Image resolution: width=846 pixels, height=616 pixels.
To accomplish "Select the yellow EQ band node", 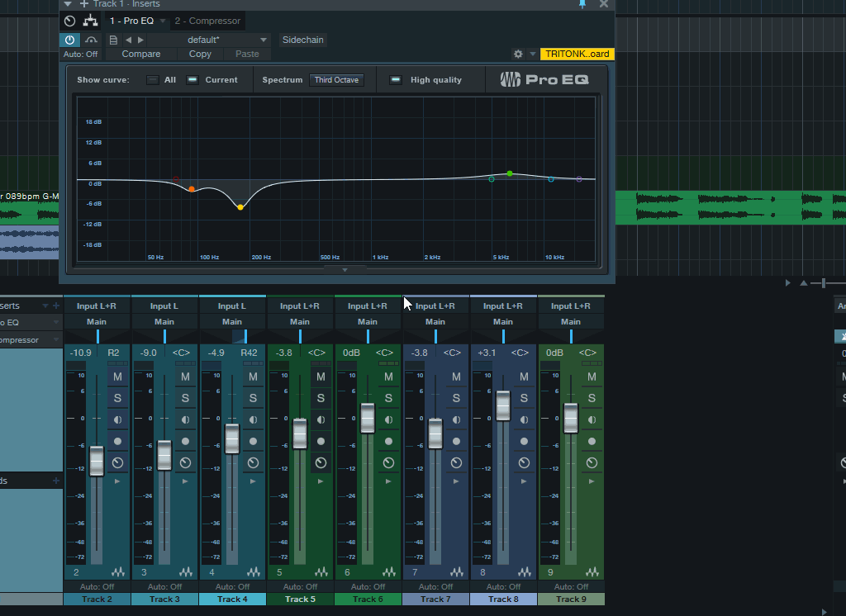I will click(x=240, y=207).
